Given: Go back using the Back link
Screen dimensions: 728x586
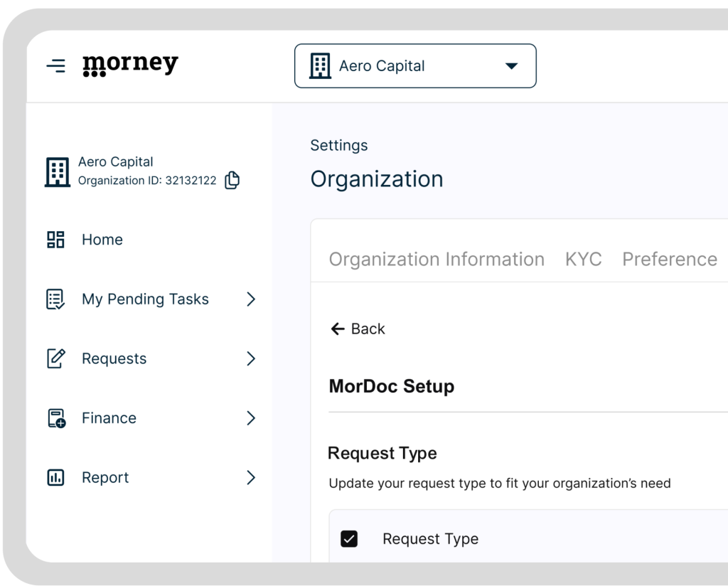Looking at the screenshot, I should [358, 329].
